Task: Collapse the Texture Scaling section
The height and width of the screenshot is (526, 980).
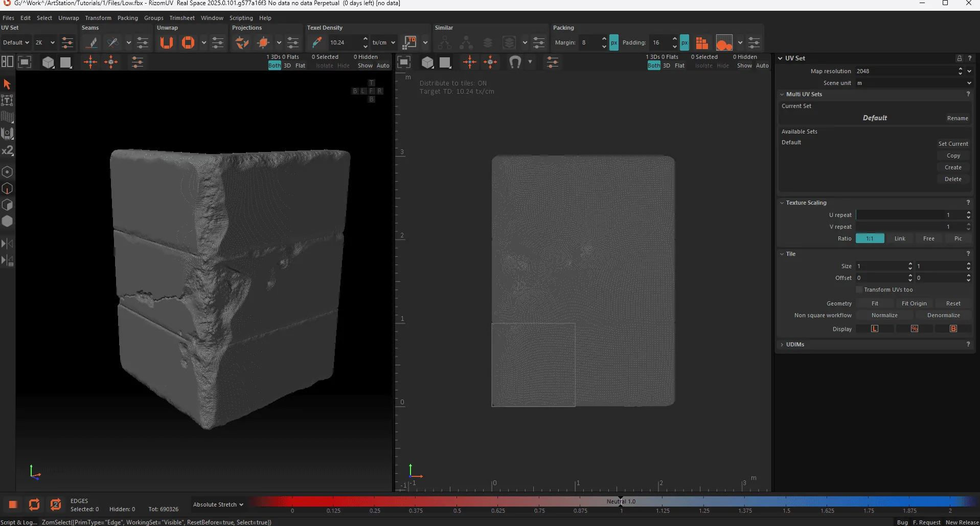Action: tap(782, 203)
